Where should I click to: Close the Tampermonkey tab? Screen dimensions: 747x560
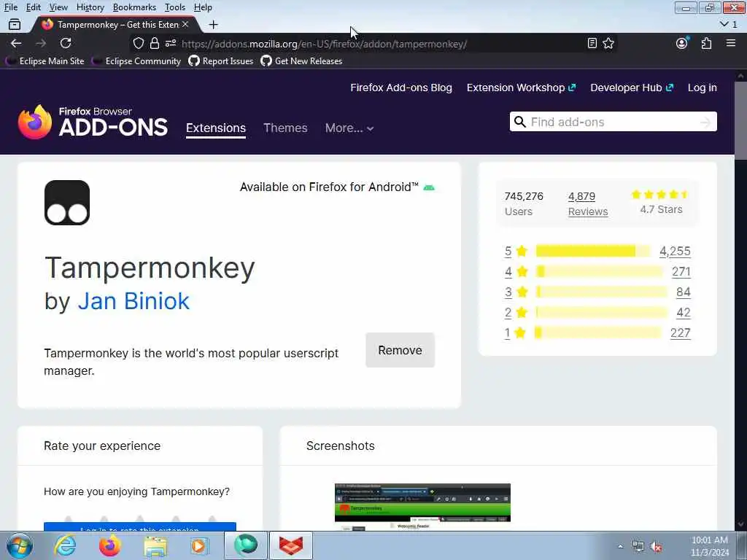coord(185,24)
